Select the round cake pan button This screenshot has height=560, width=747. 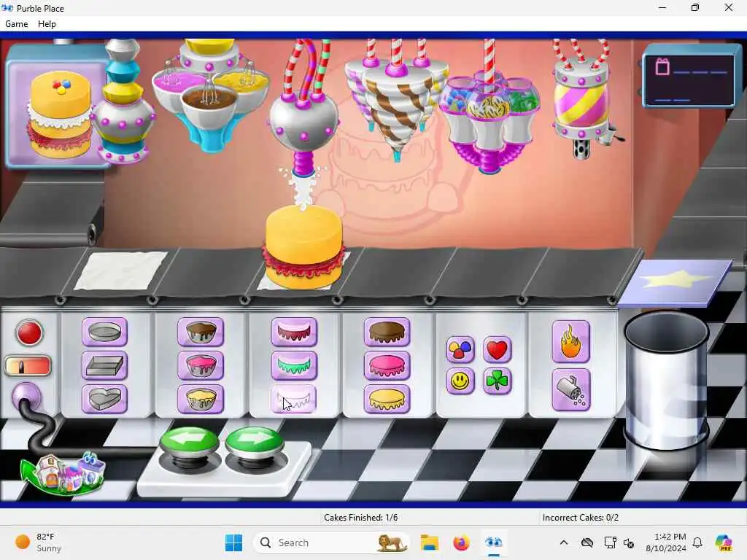105,332
